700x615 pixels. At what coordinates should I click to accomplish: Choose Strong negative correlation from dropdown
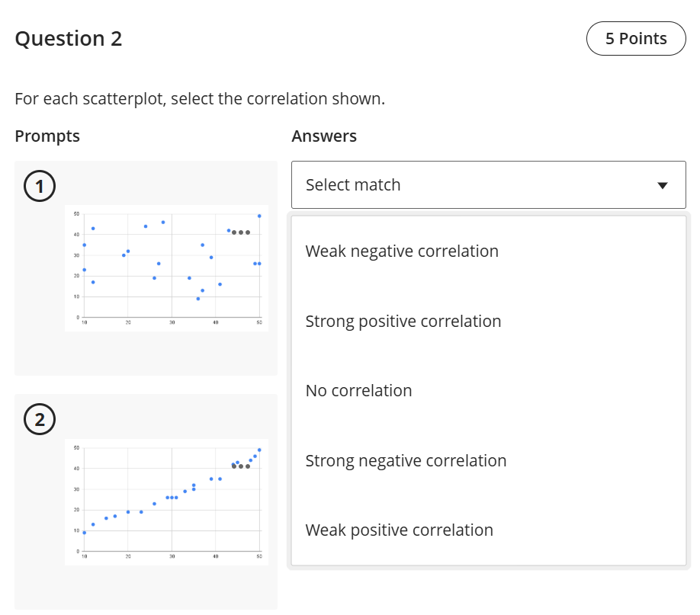[406, 460]
